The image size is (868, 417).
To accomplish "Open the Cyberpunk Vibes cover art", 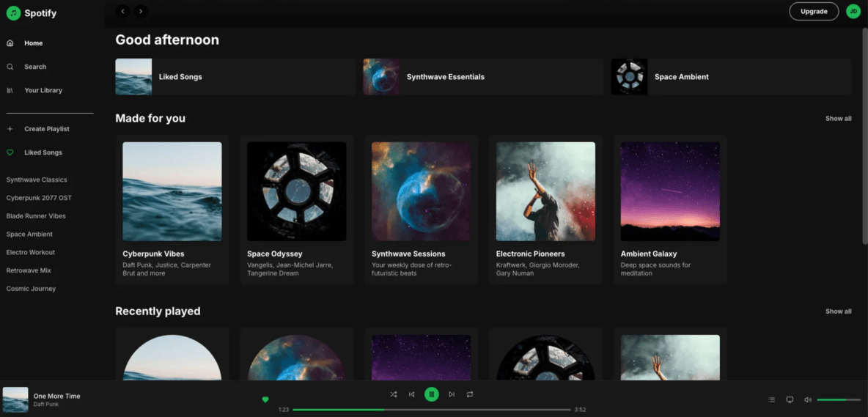I will [x=172, y=191].
